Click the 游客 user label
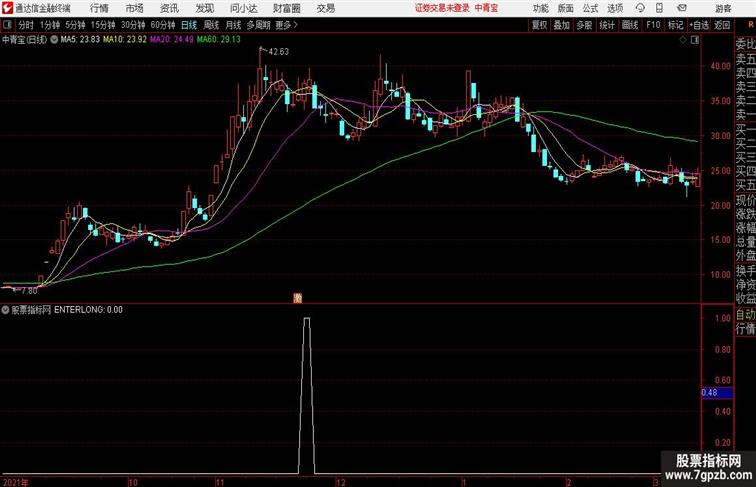The width and height of the screenshot is (756, 487). click(x=723, y=8)
